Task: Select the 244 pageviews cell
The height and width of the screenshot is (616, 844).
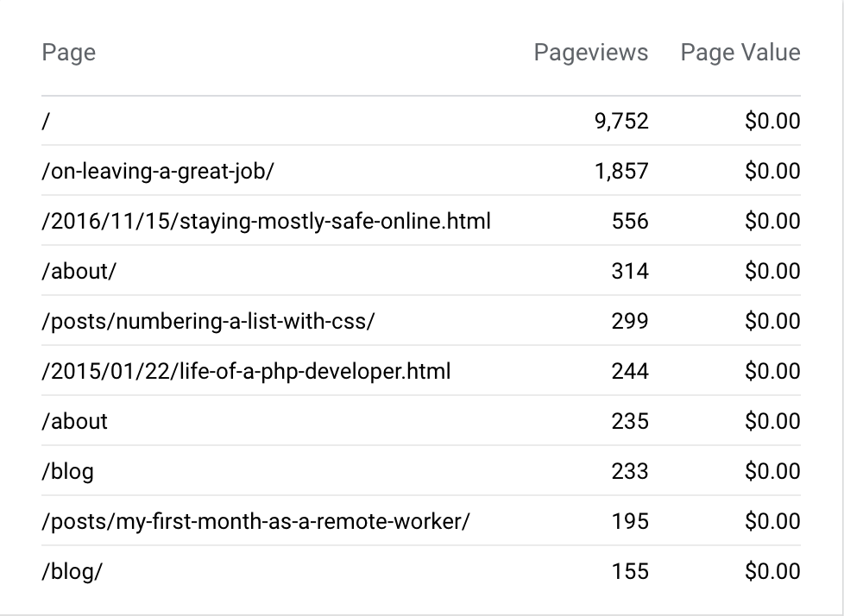Action: pos(629,371)
